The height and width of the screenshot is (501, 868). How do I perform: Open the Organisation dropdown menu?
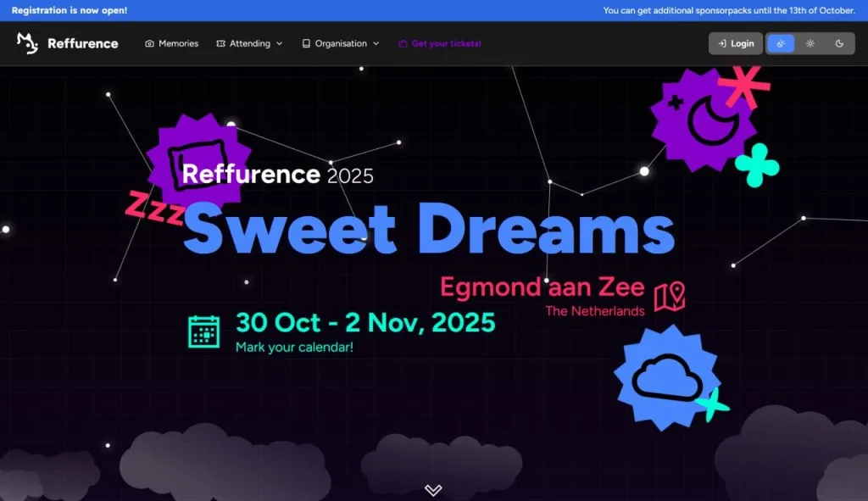374,43
